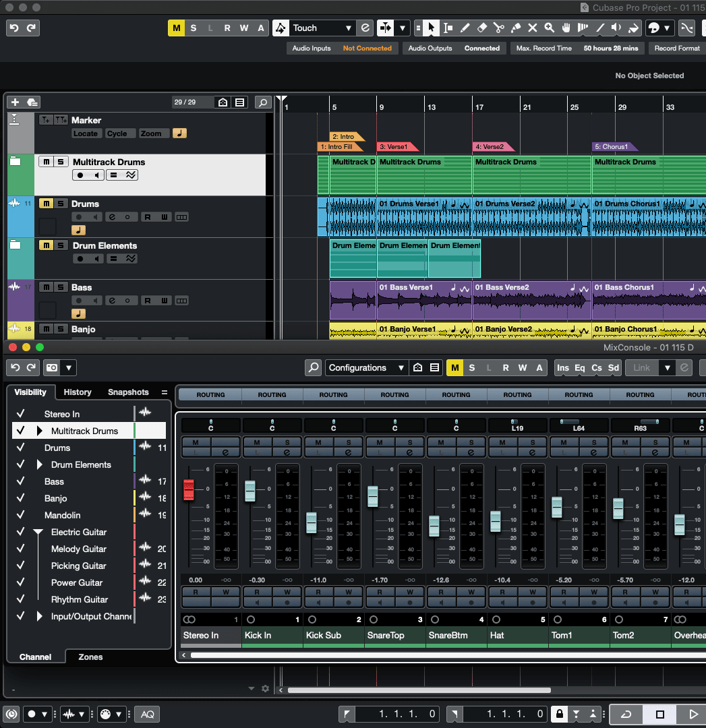Screen dimensions: 706x728
Task: Click the Chorus1 marker on timeline
Action: [611, 146]
